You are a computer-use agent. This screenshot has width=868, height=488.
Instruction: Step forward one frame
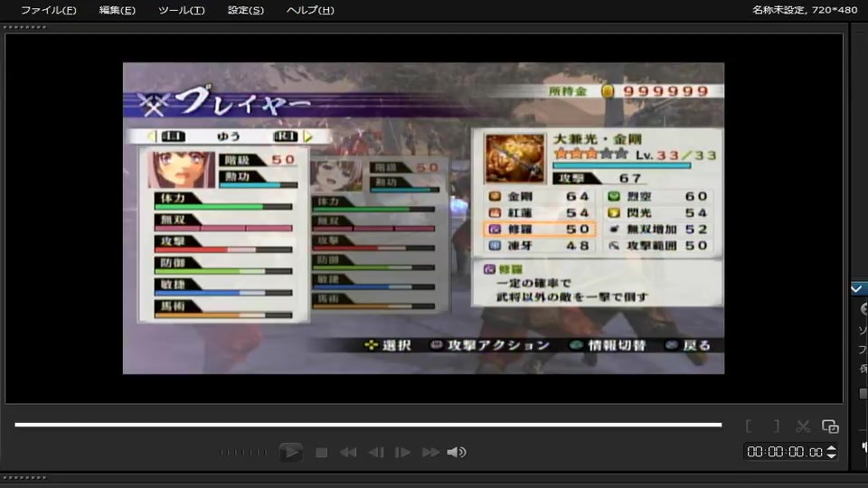pyautogui.click(x=402, y=453)
